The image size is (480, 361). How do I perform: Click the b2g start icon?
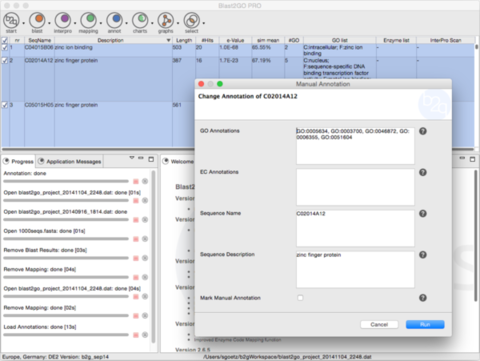click(x=11, y=21)
